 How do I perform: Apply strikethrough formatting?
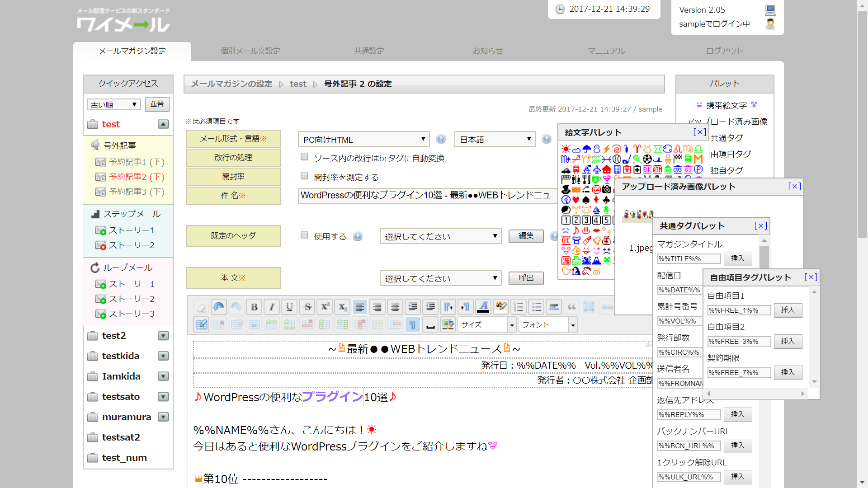click(307, 306)
